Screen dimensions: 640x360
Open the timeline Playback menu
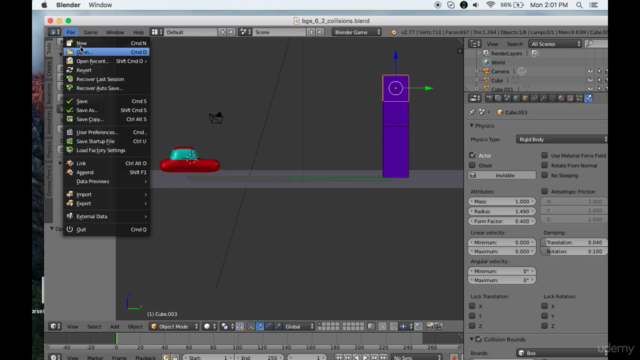145,358
